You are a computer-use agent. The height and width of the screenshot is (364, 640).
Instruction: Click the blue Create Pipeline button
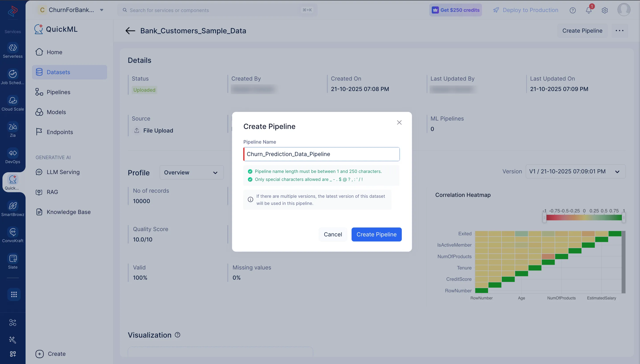[376, 234]
